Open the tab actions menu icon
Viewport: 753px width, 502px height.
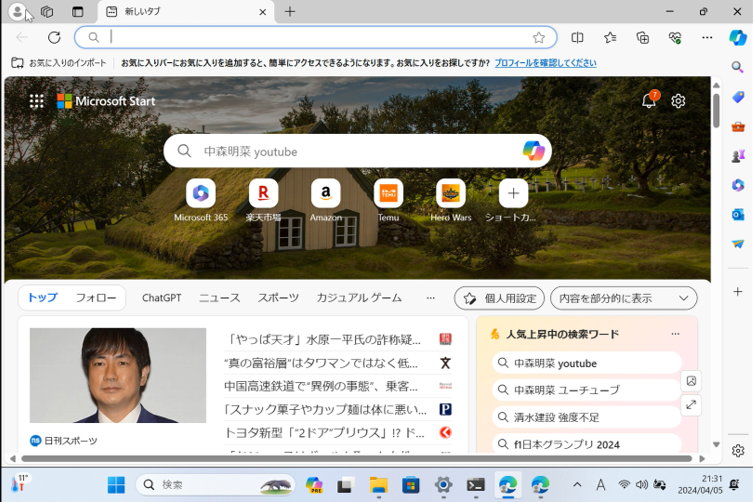(77, 12)
